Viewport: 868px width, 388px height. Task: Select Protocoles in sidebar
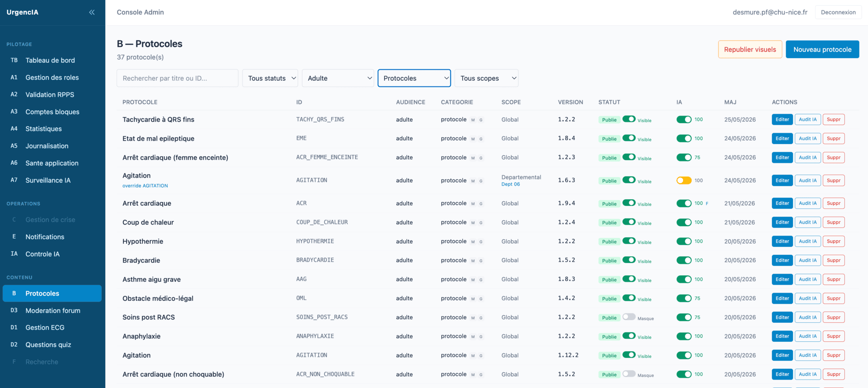click(x=52, y=294)
